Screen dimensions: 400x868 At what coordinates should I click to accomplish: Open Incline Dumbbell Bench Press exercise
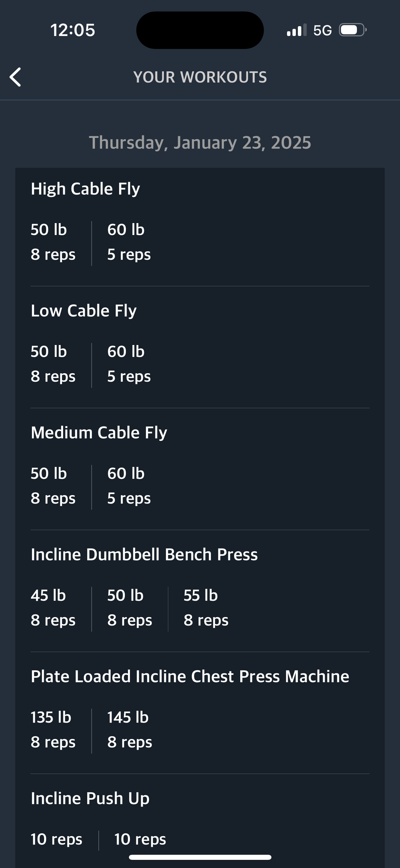[144, 555]
